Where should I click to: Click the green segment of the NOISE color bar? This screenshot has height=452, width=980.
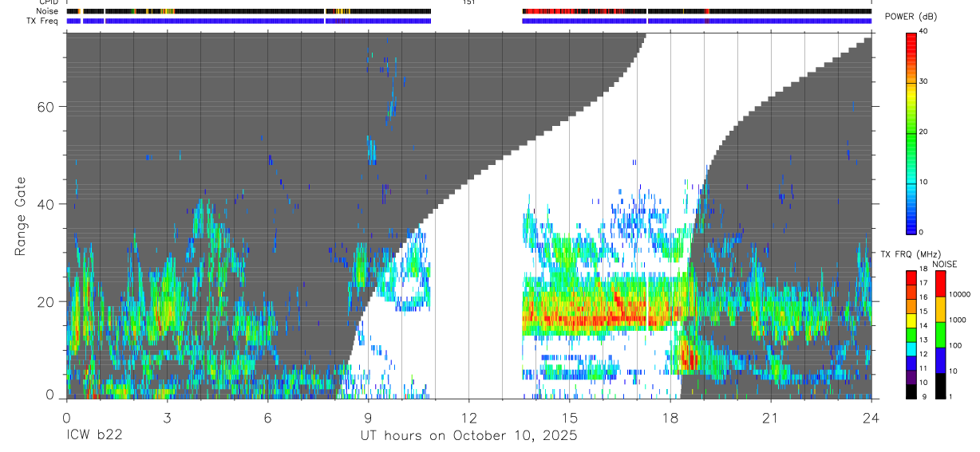[x=939, y=334]
